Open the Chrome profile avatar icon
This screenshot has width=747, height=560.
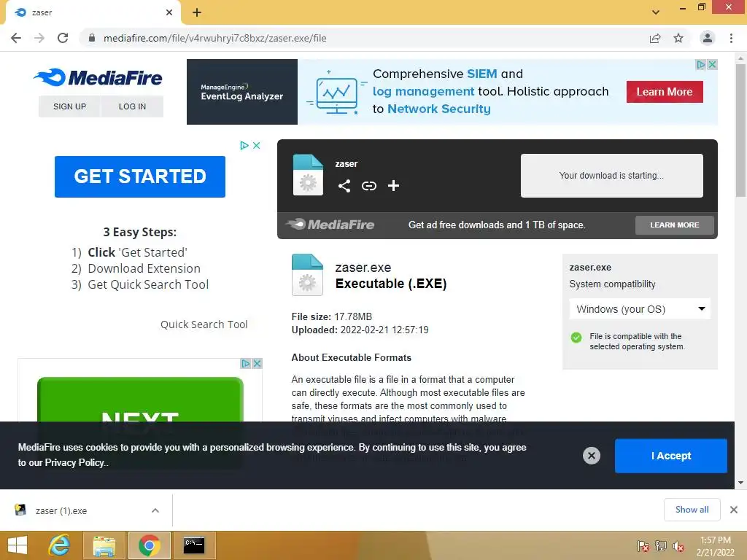point(708,38)
